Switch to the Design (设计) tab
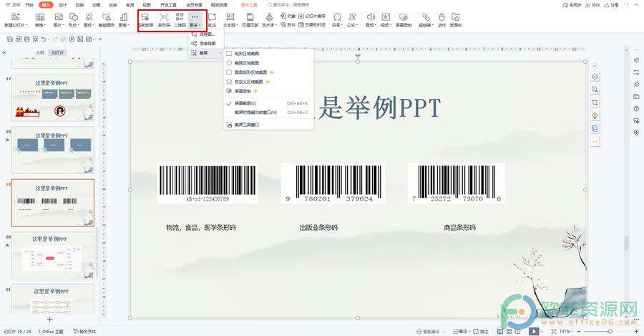The image size is (644, 336). 63,5
